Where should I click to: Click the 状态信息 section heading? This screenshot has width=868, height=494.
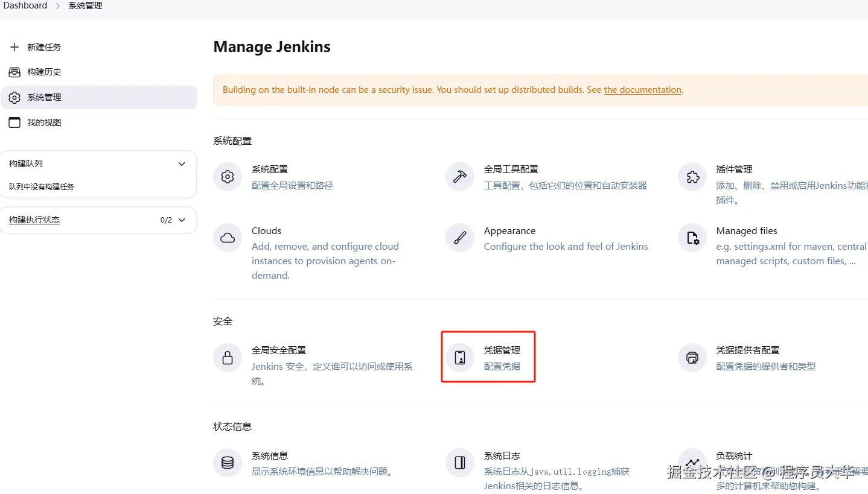(x=232, y=427)
